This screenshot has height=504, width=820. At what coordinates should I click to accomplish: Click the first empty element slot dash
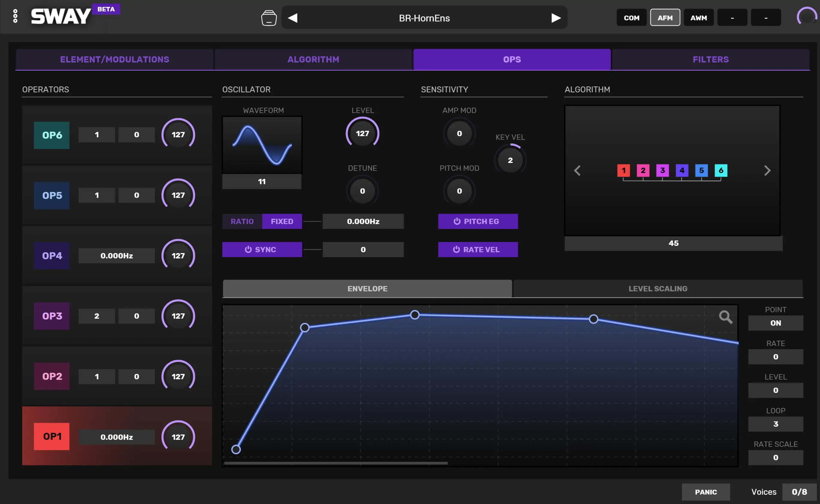point(732,18)
